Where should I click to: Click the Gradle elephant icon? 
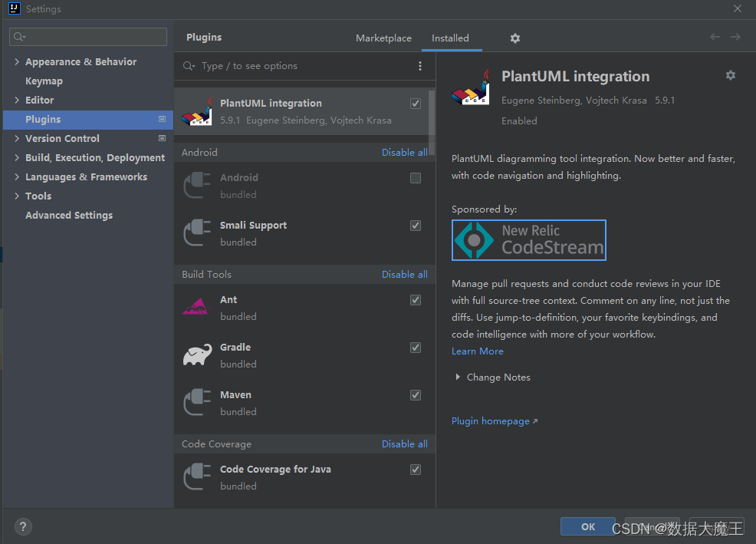pyautogui.click(x=197, y=354)
